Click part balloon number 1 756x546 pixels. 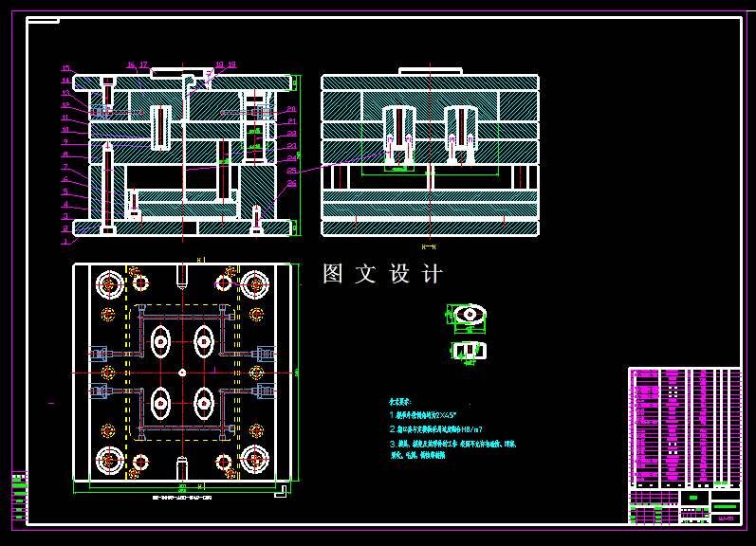coord(65,241)
